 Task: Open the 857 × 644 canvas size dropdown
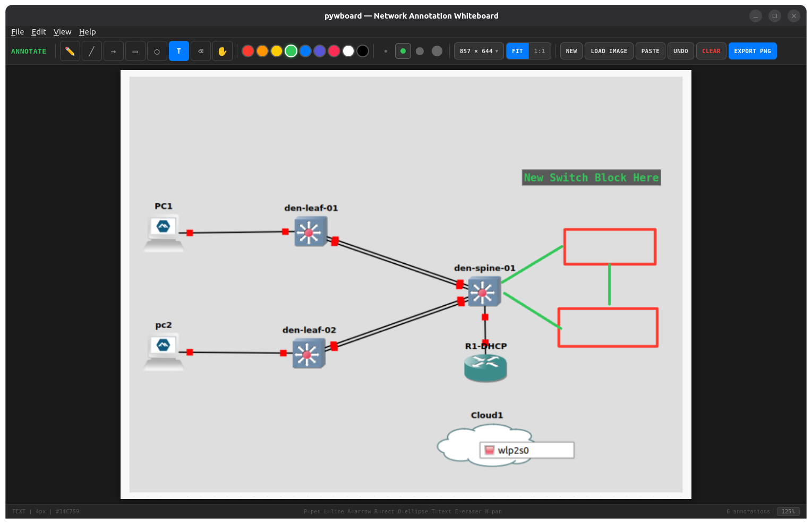[478, 51]
